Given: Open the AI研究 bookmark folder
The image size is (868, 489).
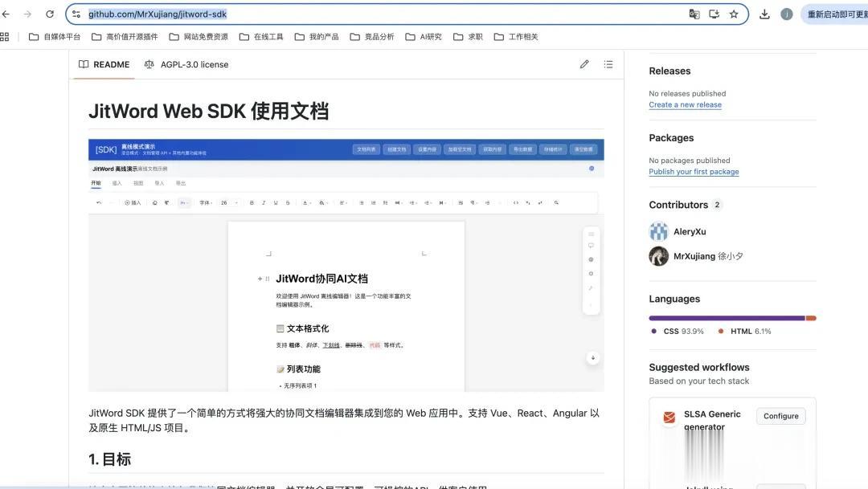Looking at the screenshot, I should 424,36.
